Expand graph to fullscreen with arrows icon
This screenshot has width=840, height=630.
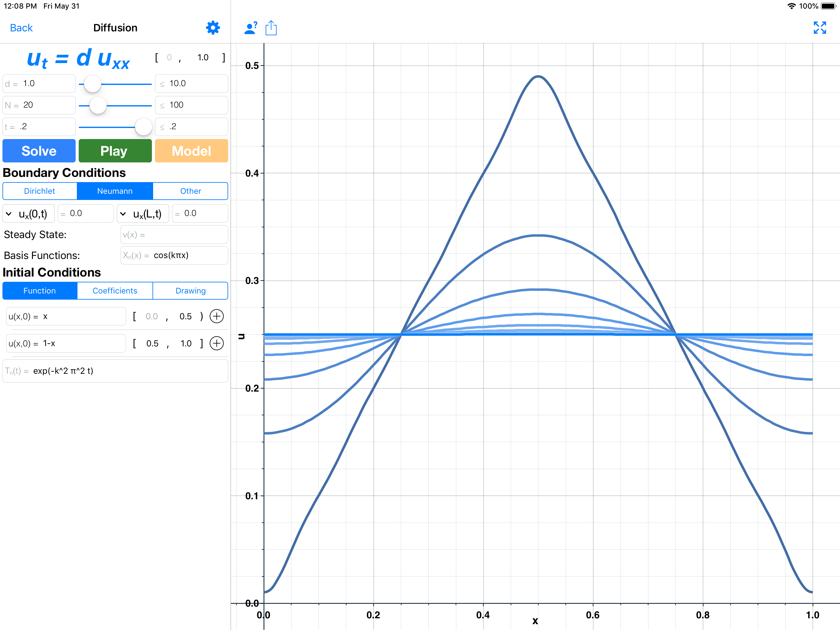(x=819, y=28)
